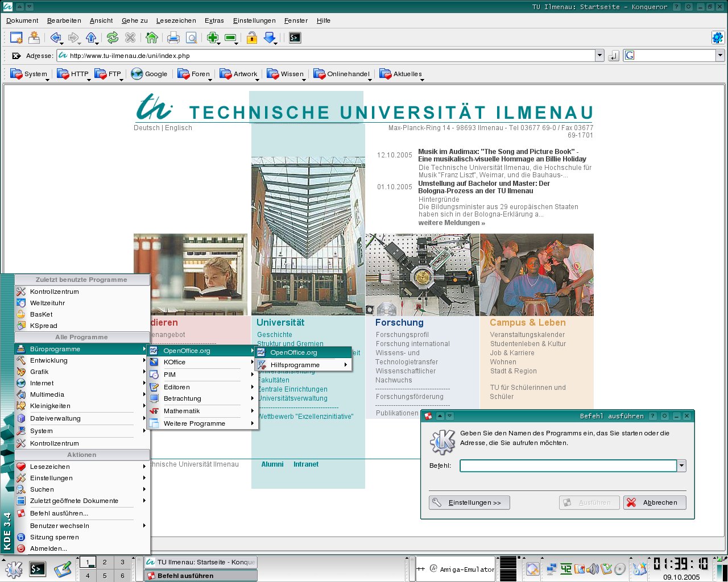Open the Alumni link on the webpage

click(x=272, y=464)
